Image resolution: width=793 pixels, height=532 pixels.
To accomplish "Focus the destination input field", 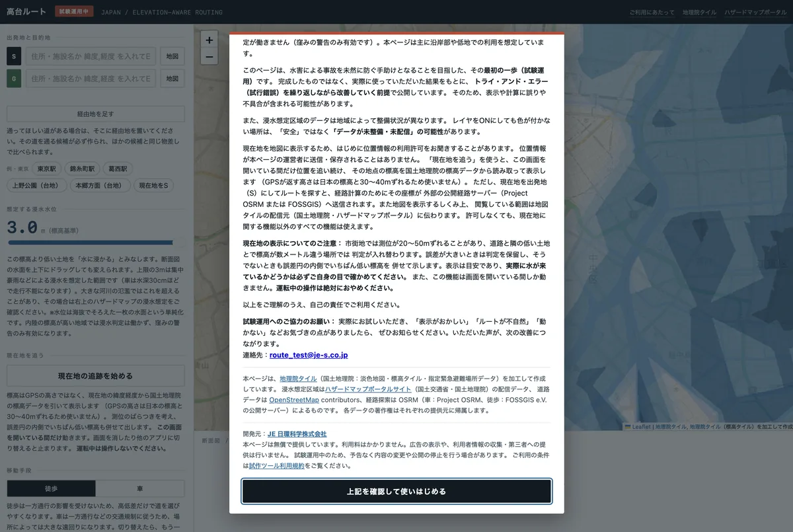I will [x=91, y=78].
